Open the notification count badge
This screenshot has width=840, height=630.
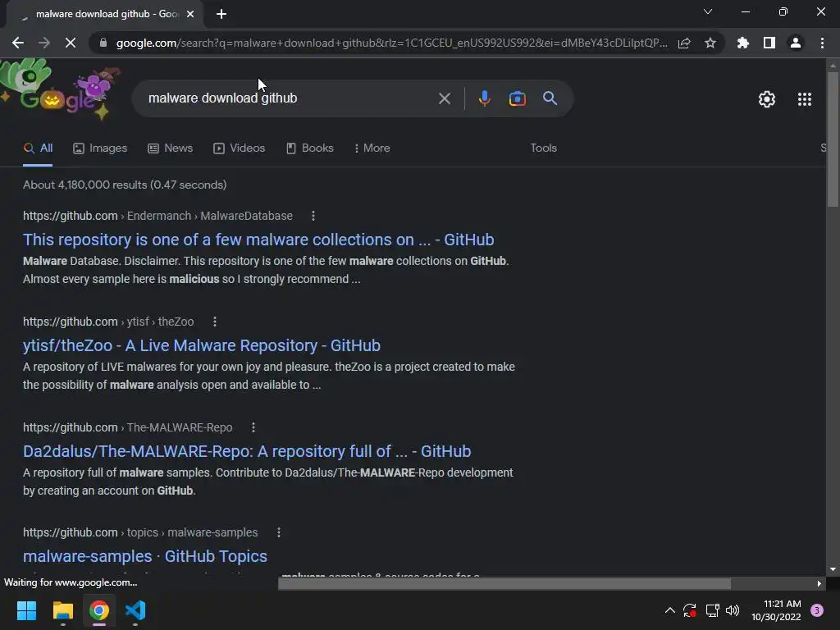coord(817,610)
